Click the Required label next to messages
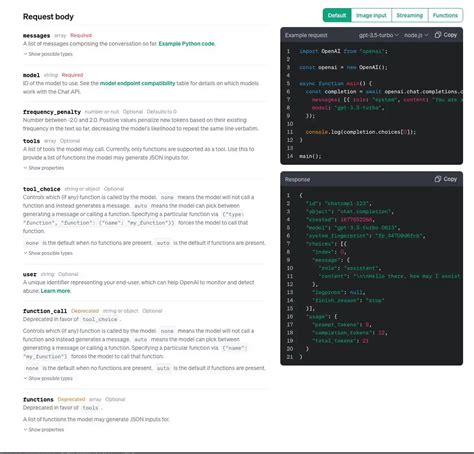 81,35
